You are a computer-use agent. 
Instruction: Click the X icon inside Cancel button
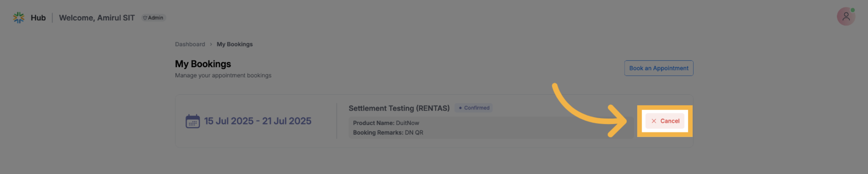(653, 121)
